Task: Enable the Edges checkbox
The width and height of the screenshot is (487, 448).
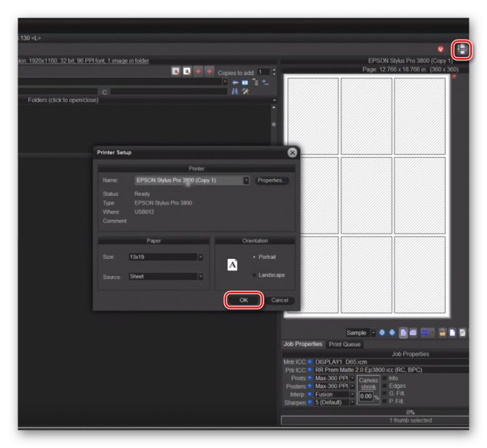Action: pos(385,386)
